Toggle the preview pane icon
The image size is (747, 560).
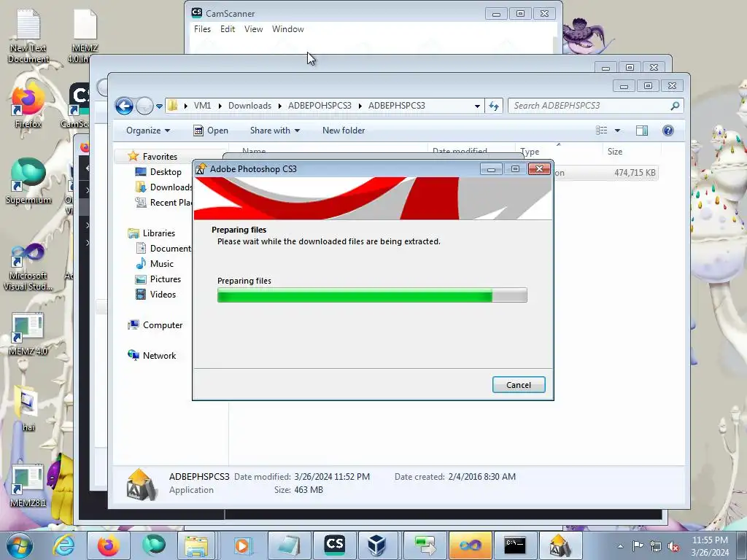click(642, 131)
